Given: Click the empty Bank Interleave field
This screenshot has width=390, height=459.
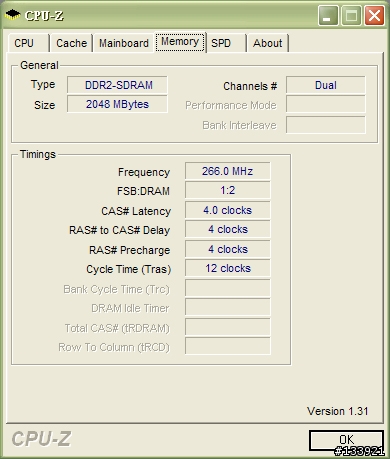Looking at the screenshot, I should (326, 125).
